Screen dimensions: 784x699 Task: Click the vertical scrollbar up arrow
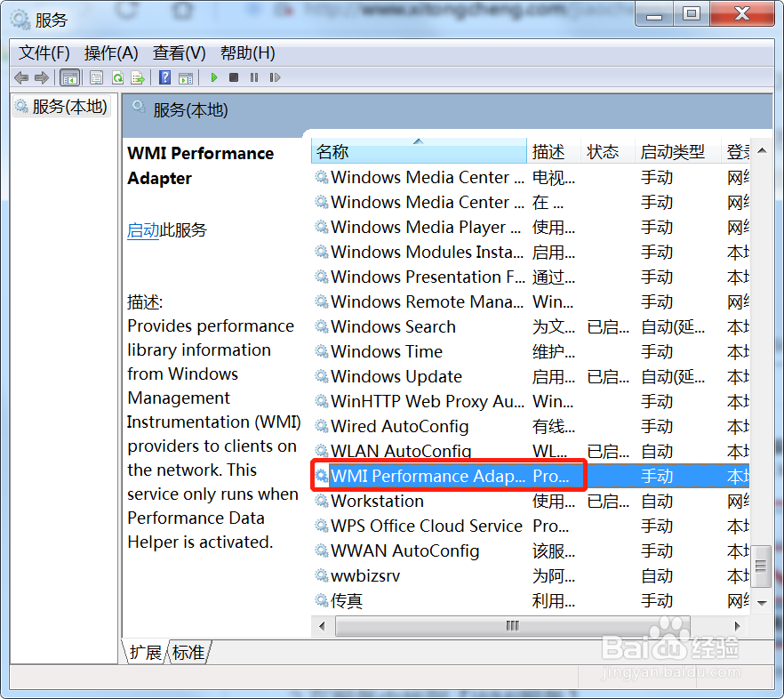(x=762, y=150)
